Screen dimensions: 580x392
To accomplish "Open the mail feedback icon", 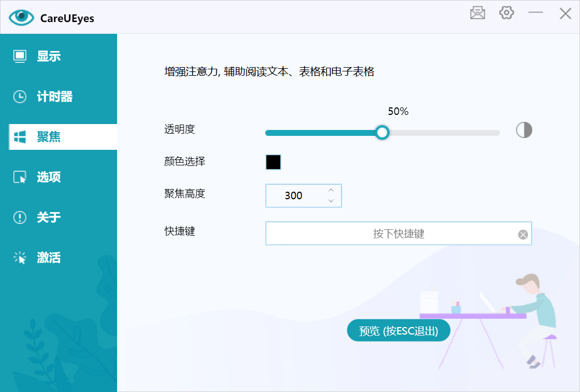I will pyautogui.click(x=477, y=13).
